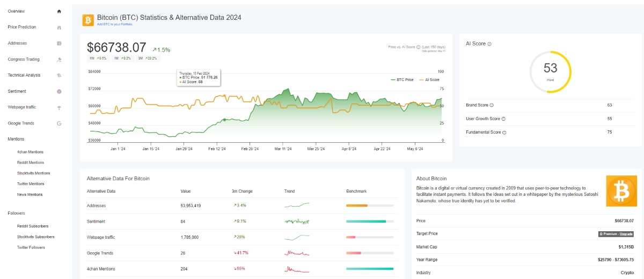Click the Sentiment benchmark bar in table
Viewport: 644px width, 279px height.
tap(370, 222)
